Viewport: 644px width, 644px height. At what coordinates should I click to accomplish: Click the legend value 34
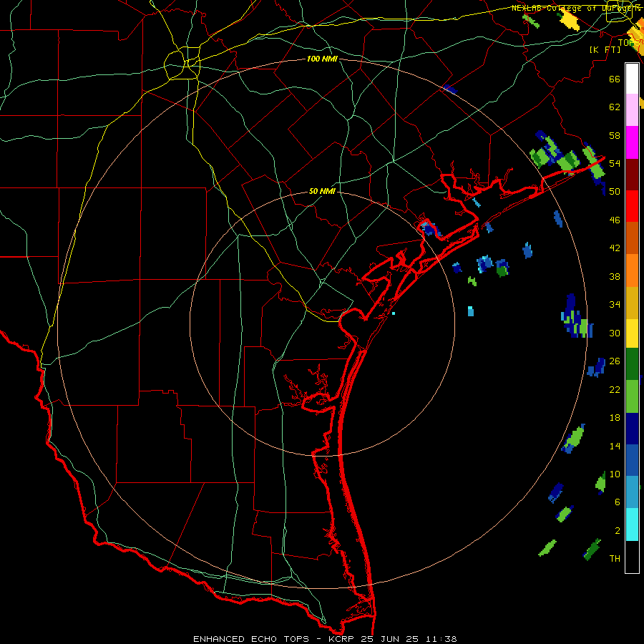[x=615, y=305]
